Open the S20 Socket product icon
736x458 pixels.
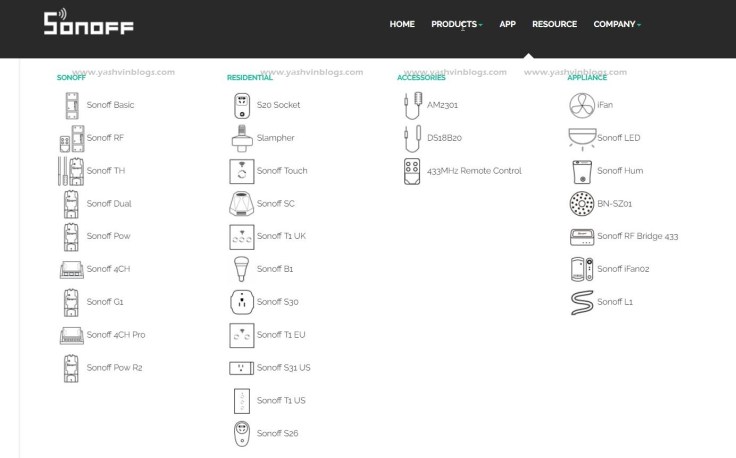coord(241,105)
